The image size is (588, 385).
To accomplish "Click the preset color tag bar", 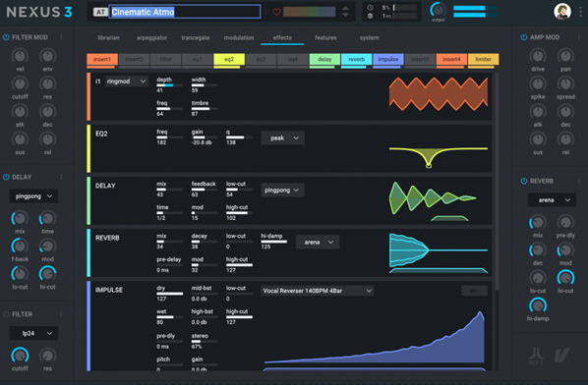I will pos(310,12).
